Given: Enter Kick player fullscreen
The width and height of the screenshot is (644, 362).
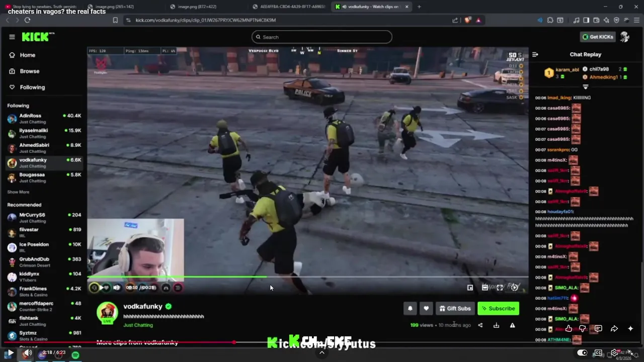Looking at the screenshot, I should tap(500, 288).
